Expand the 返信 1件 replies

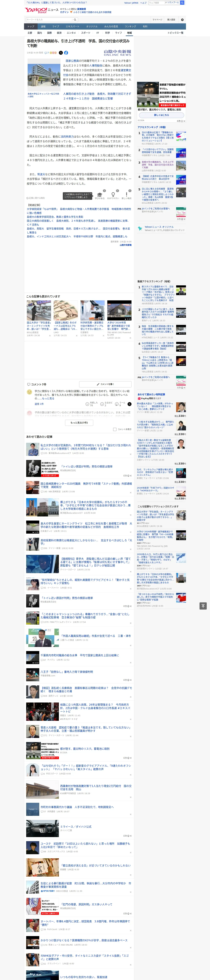click(39, 404)
